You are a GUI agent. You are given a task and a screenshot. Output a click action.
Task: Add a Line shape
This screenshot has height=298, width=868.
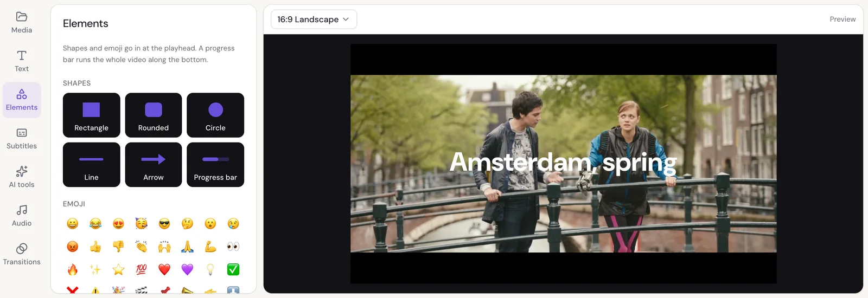click(91, 165)
